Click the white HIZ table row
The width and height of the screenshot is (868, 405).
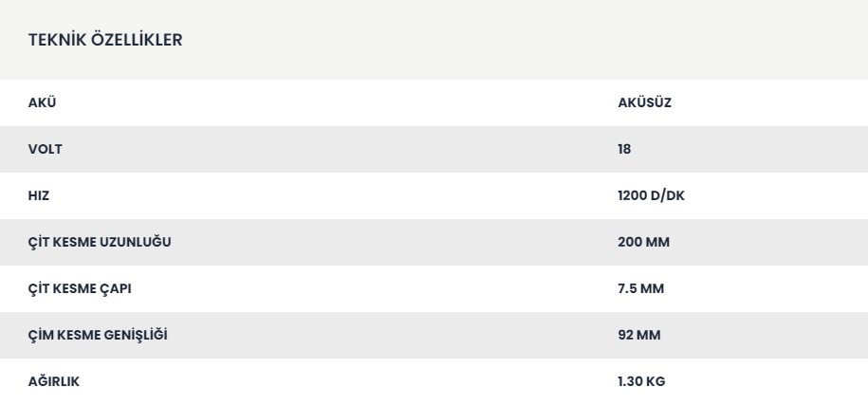tap(434, 195)
